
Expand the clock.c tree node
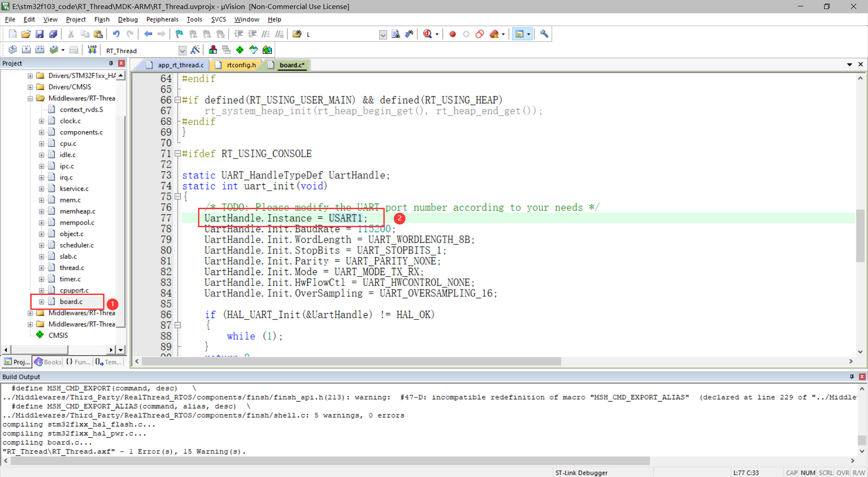41,121
